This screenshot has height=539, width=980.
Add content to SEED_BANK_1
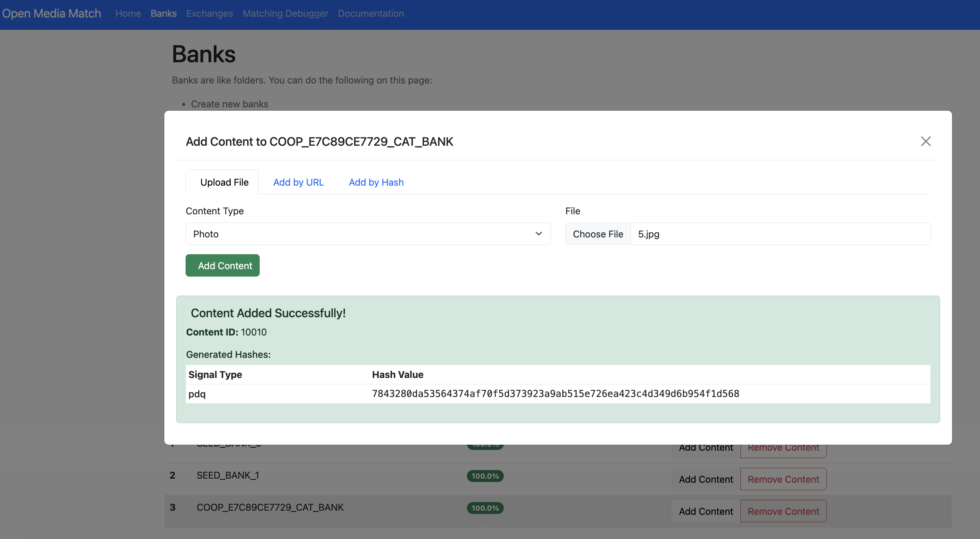click(706, 479)
